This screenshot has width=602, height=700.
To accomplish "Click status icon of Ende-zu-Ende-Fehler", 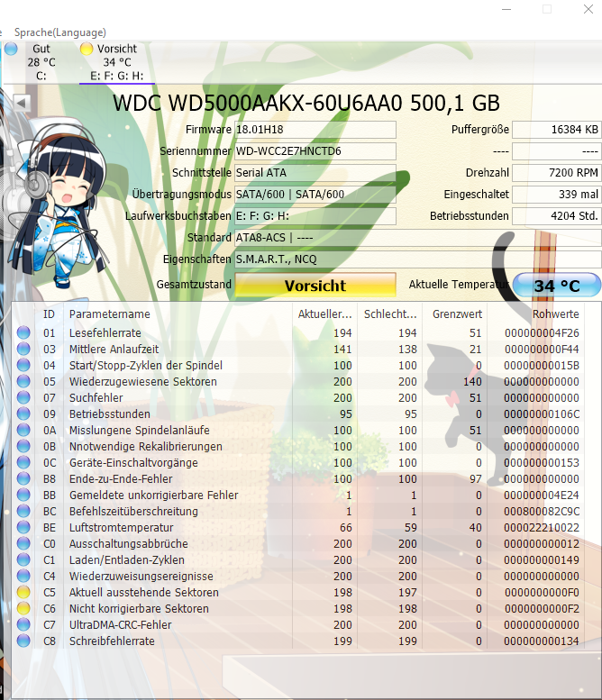I will (x=23, y=478).
